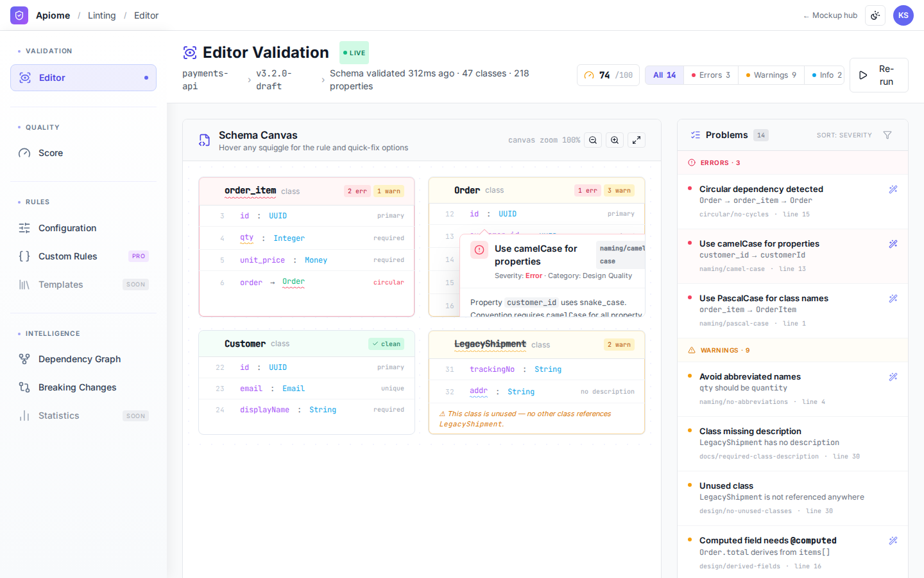Quick-fix Computed field needs @computed

click(x=893, y=541)
